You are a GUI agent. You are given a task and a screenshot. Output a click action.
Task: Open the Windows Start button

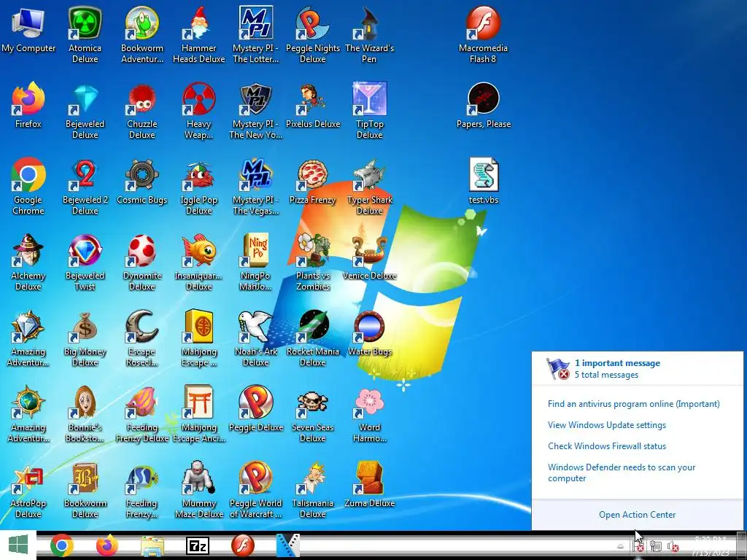[18, 545]
